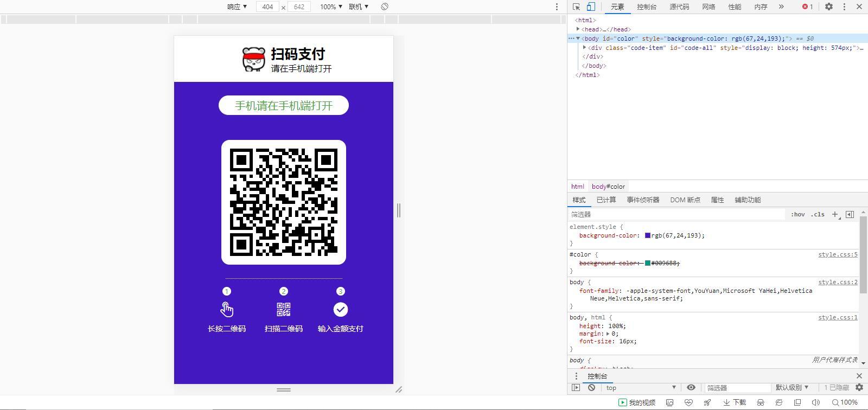Open the 样式 styles tab
The width and height of the screenshot is (868, 410).
point(579,200)
